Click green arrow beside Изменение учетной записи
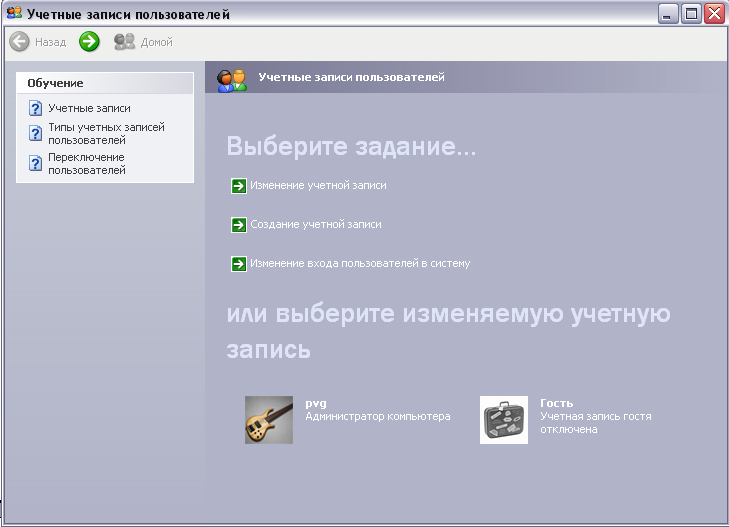The width and height of the screenshot is (729, 527). click(x=239, y=186)
